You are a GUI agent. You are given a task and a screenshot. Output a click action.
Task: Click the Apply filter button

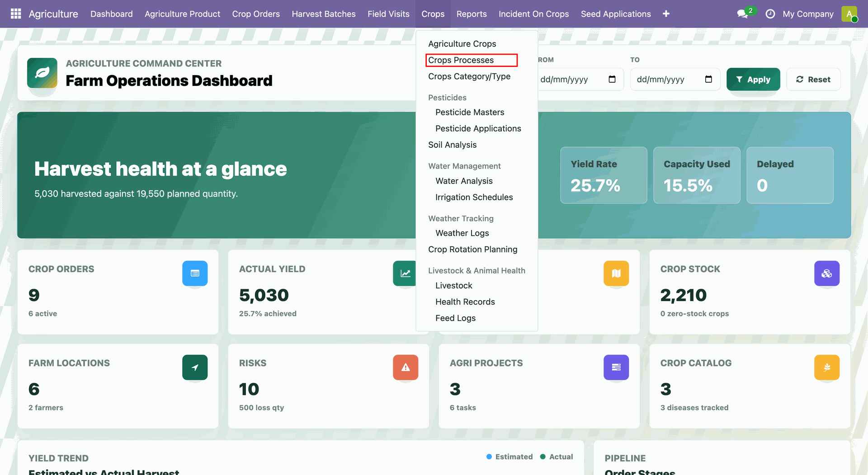click(753, 80)
